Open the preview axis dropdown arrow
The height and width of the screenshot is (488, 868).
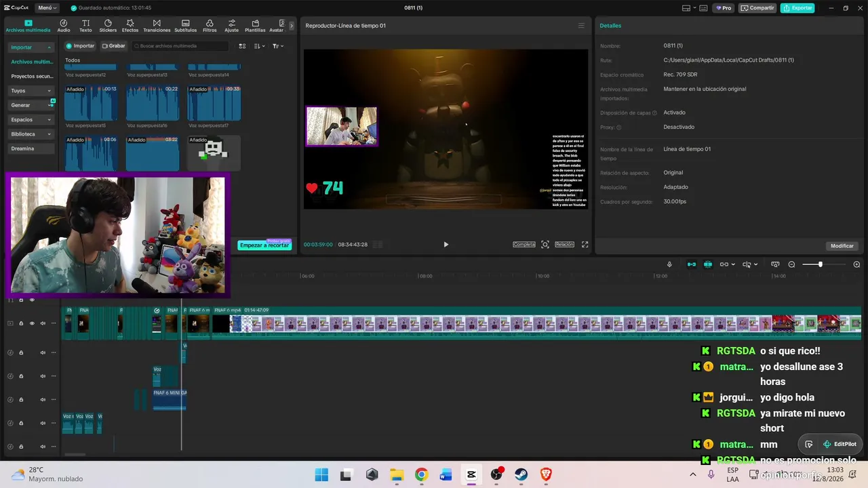(755, 264)
